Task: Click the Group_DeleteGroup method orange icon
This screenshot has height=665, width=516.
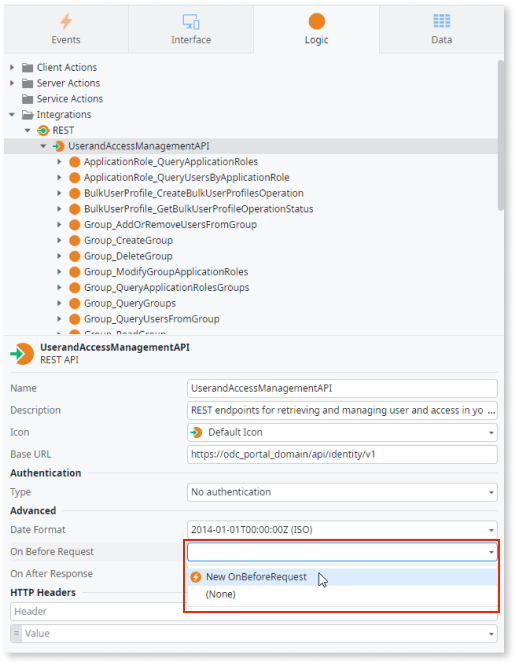Action: (75, 256)
